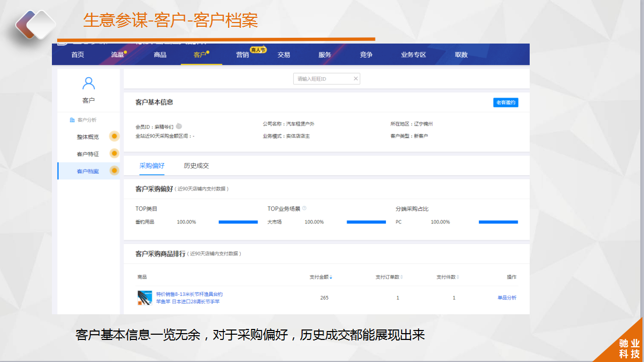The width and height of the screenshot is (644, 362).
Task: Open the 商品 navigation tab
Action: click(160, 55)
